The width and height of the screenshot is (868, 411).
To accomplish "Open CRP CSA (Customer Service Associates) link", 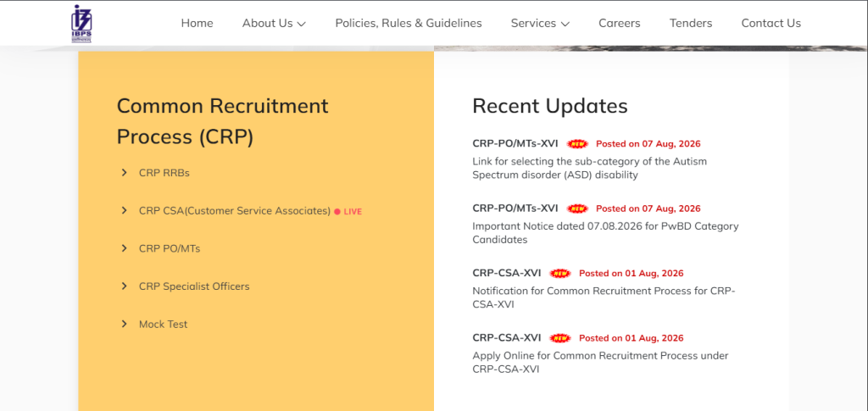I will (235, 211).
